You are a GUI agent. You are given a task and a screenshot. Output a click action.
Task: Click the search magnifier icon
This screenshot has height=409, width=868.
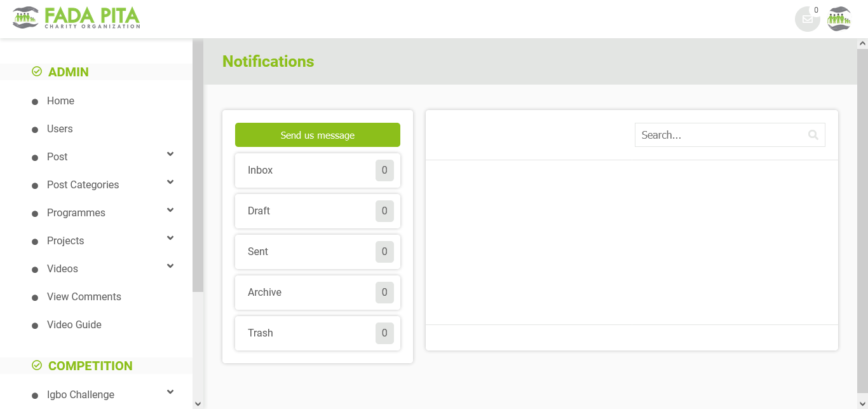tap(813, 135)
